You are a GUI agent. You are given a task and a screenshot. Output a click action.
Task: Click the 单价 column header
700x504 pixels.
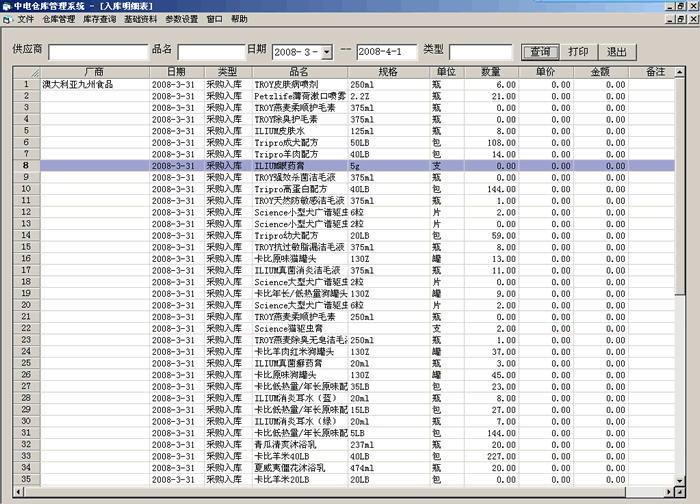[546, 72]
